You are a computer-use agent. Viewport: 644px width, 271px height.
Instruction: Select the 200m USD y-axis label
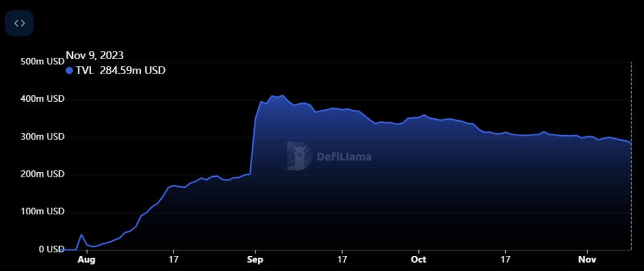[43, 174]
